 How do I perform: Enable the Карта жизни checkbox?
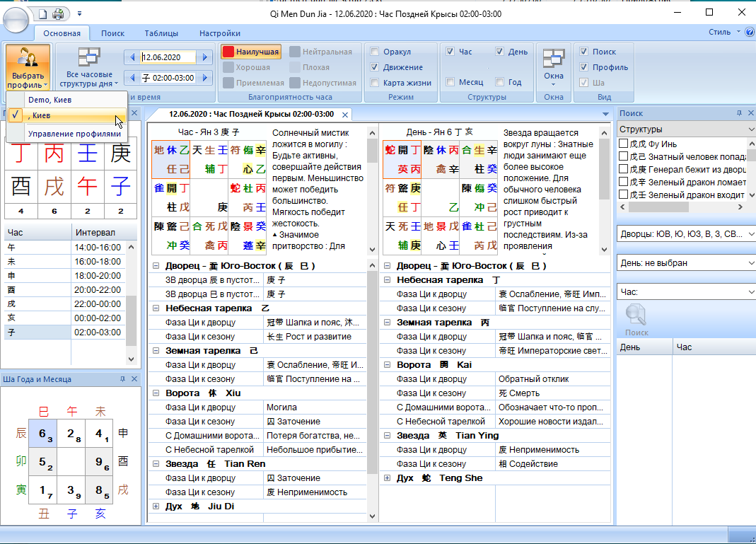(375, 83)
